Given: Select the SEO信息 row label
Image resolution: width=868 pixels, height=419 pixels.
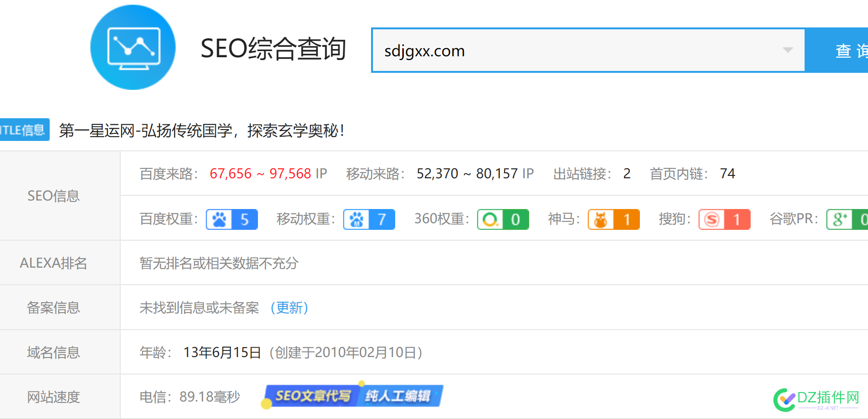Looking at the screenshot, I should (x=53, y=196).
